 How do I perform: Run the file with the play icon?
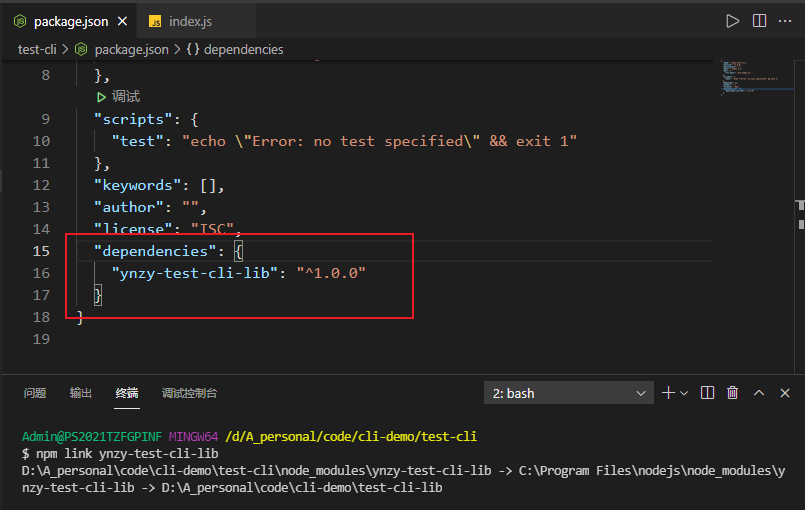pyautogui.click(x=733, y=21)
